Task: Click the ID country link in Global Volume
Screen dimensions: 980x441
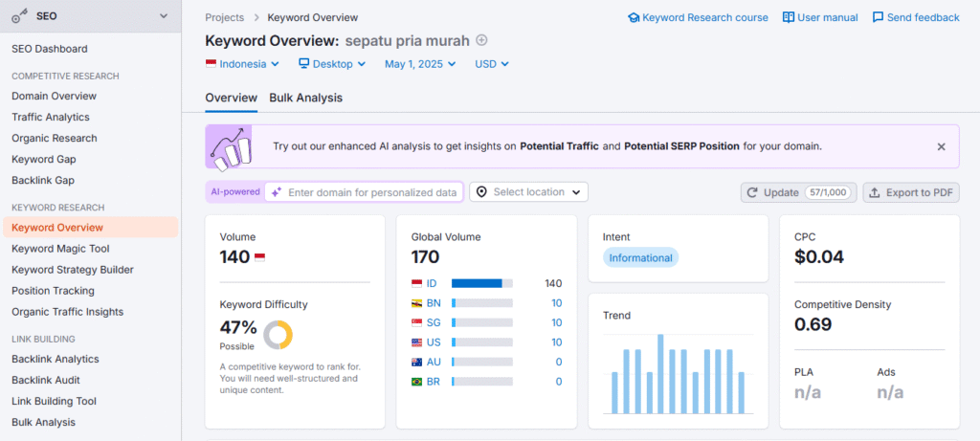Action: [432, 283]
